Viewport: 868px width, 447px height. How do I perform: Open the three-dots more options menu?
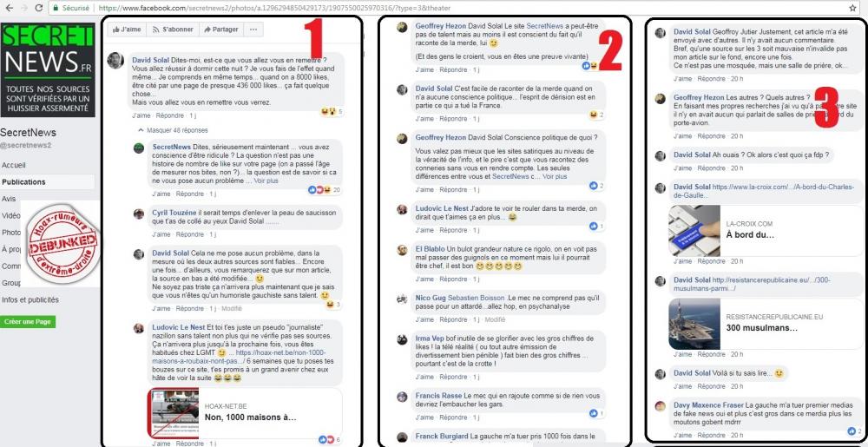(x=253, y=30)
